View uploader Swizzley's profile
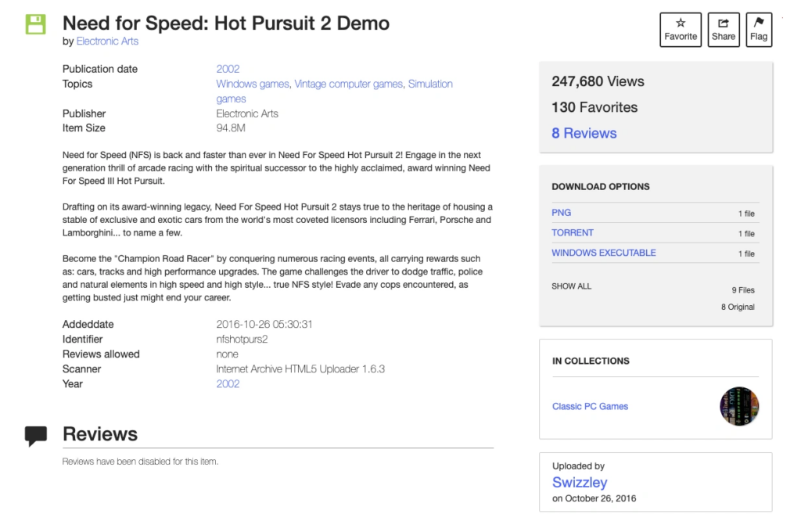Viewport: 801px width, 532px height. tap(580, 483)
